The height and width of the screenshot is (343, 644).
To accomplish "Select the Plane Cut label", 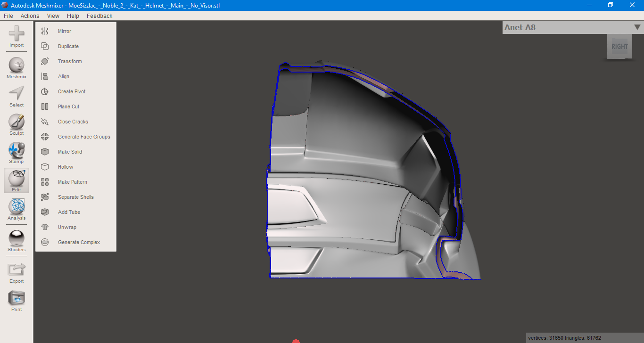I will 69,106.
